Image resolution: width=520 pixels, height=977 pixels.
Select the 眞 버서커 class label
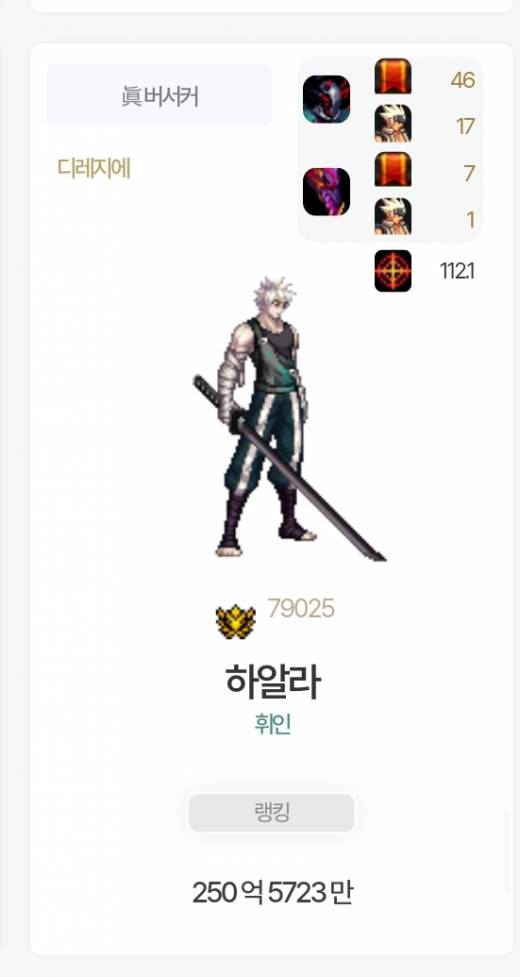159,96
